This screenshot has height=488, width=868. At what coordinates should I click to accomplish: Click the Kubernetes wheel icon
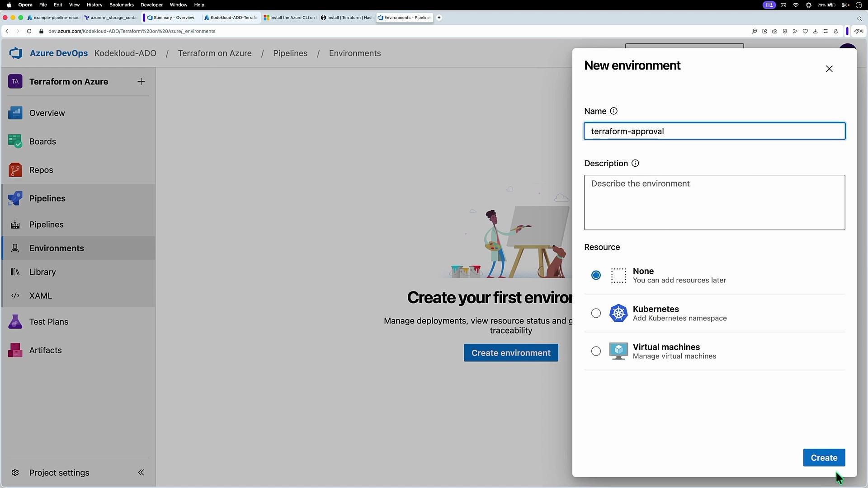coord(618,313)
